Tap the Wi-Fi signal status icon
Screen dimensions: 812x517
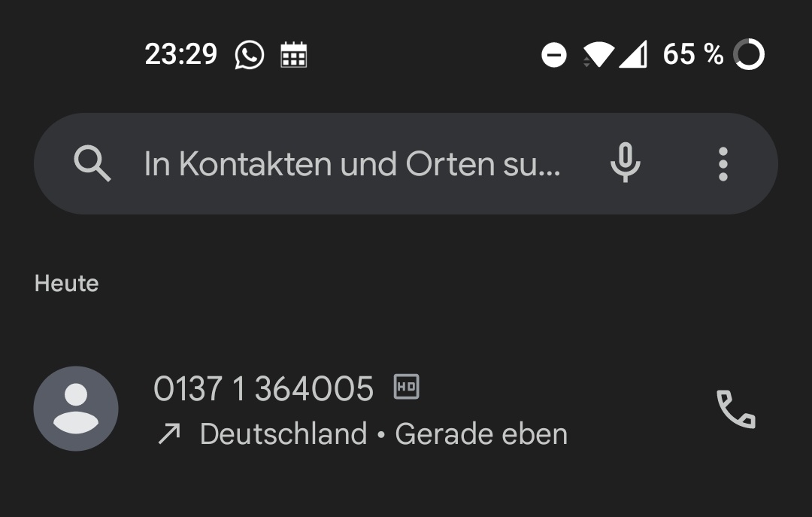point(598,54)
